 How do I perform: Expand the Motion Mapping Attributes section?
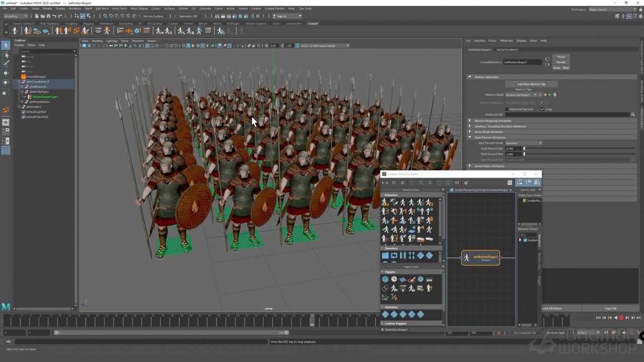(470, 121)
